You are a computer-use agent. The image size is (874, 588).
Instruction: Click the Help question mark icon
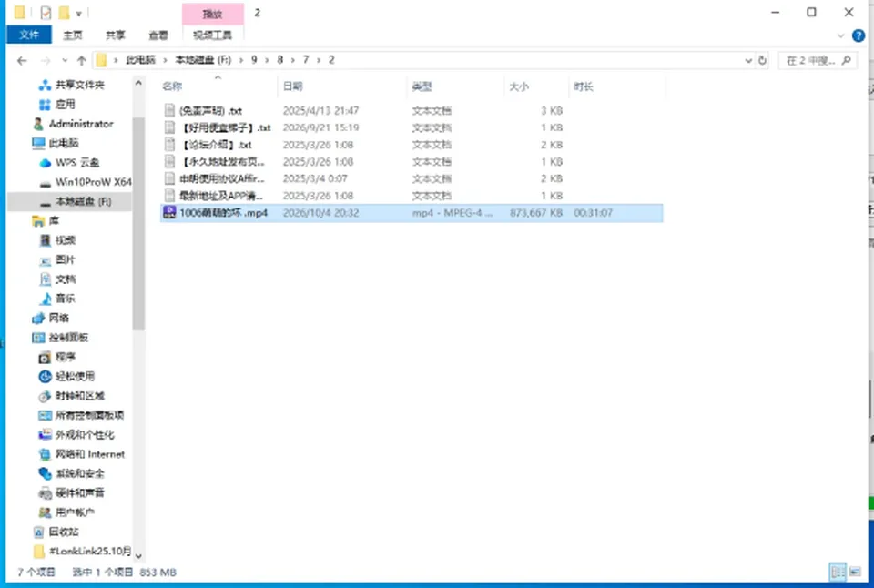(859, 35)
